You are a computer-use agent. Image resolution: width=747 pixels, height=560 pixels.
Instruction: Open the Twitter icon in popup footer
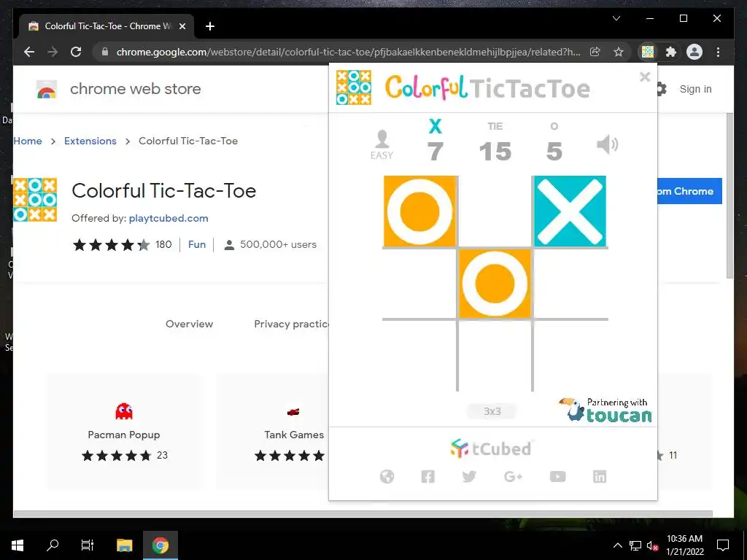(x=469, y=476)
